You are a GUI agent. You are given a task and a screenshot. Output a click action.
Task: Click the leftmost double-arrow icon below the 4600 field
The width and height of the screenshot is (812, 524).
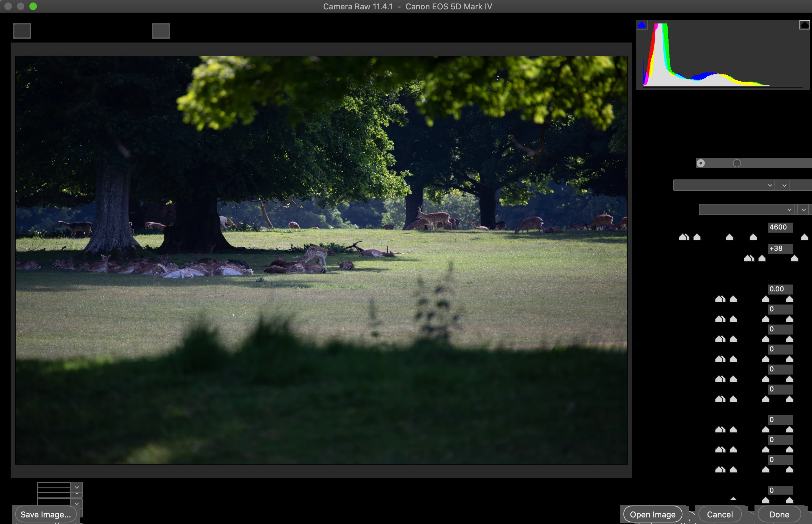(684, 237)
